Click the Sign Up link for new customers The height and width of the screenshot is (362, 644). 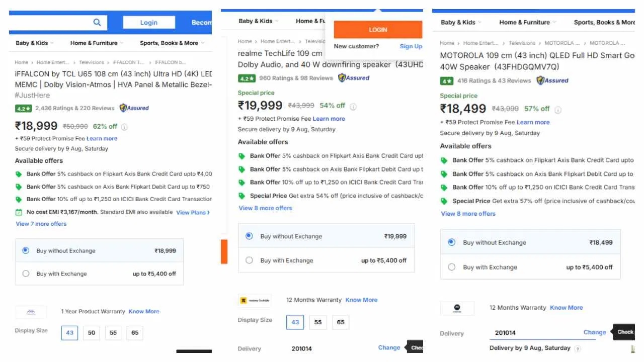411,46
